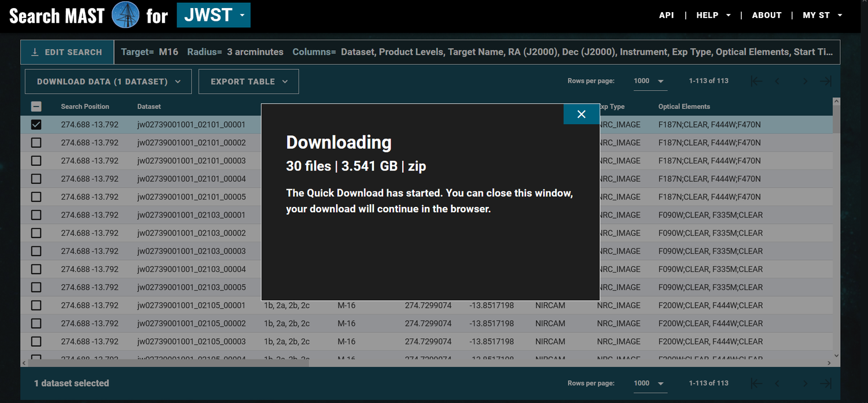The image size is (868, 403).
Task: Click '30 files | 3.541 GB | zip' text
Action: coord(356,167)
